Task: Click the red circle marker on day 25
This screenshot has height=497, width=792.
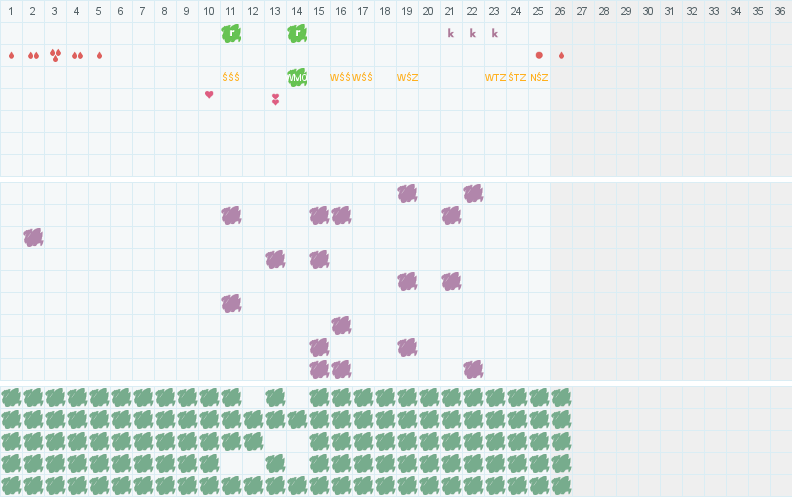Action: tap(539, 55)
